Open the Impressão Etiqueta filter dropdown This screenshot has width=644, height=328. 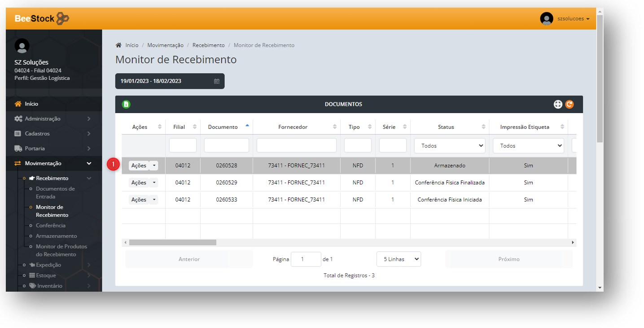(528, 146)
